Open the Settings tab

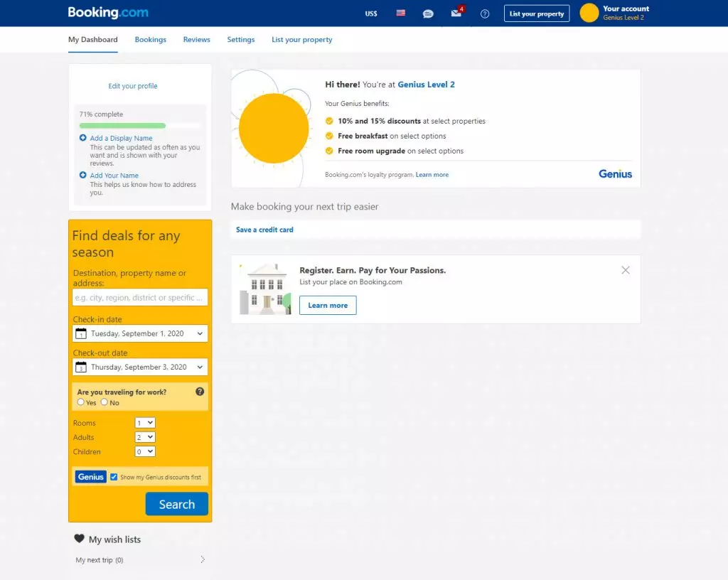tap(241, 39)
